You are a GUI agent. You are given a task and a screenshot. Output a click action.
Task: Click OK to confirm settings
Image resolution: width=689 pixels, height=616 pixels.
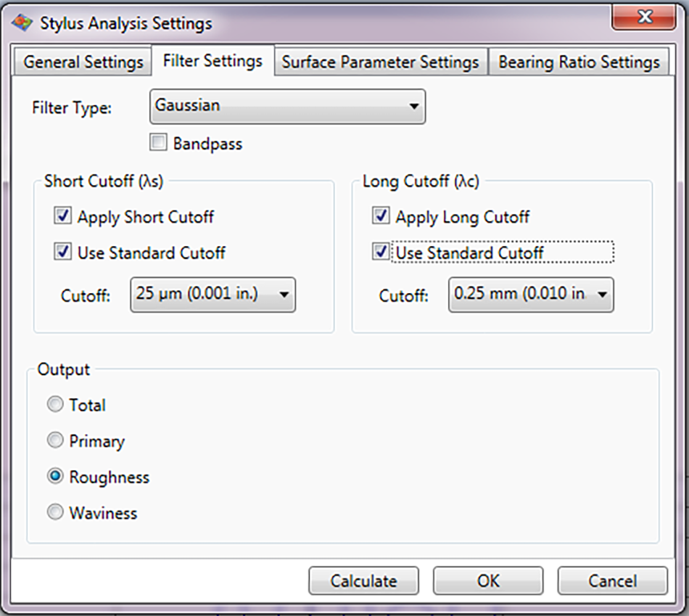click(x=488, y=581)
